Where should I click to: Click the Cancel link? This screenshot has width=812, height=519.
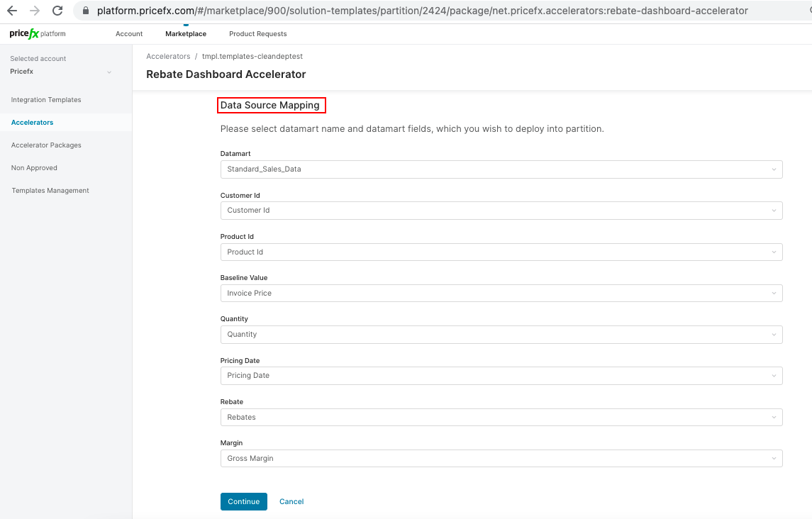pos(291,501)
